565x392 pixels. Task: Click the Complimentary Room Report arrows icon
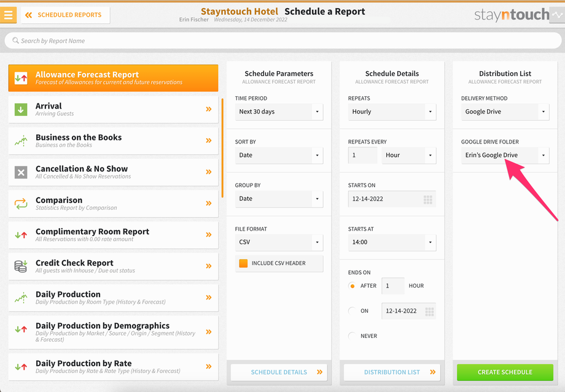[x=21, y=235]
